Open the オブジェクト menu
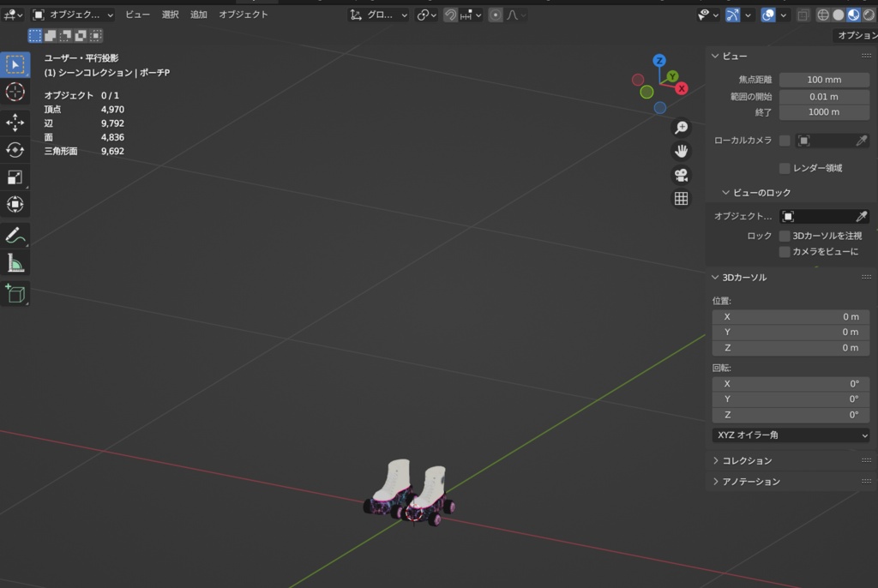This screenshot has height=588, width=878. tap(244, 15)
